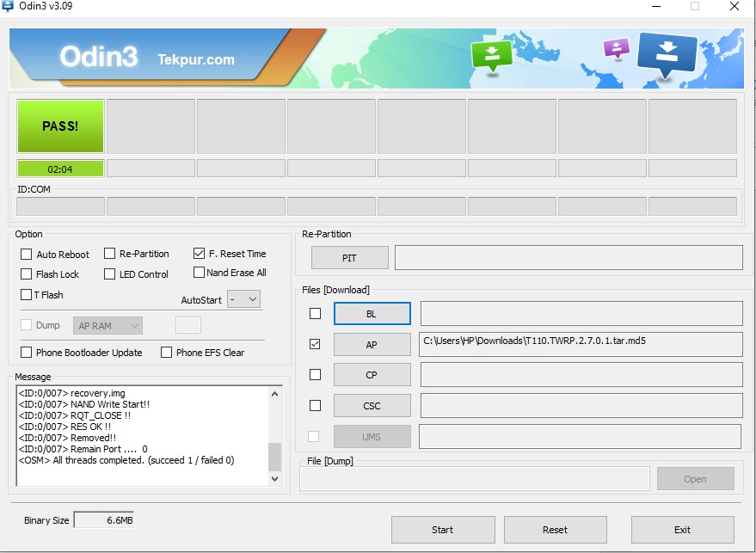Click the Binary Size 6.6MB field
The height and width of the screenshot is (553, 756).
click(x=104, y=520)
